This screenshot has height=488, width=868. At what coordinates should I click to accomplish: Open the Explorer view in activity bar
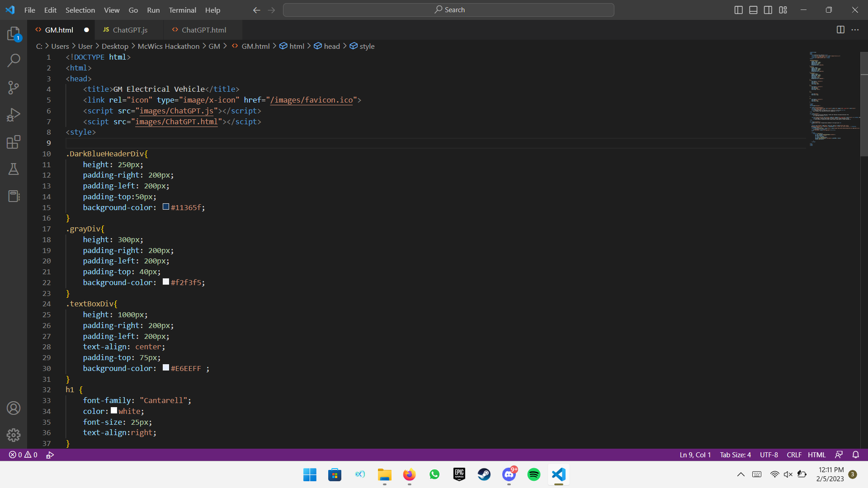point(14,34)
